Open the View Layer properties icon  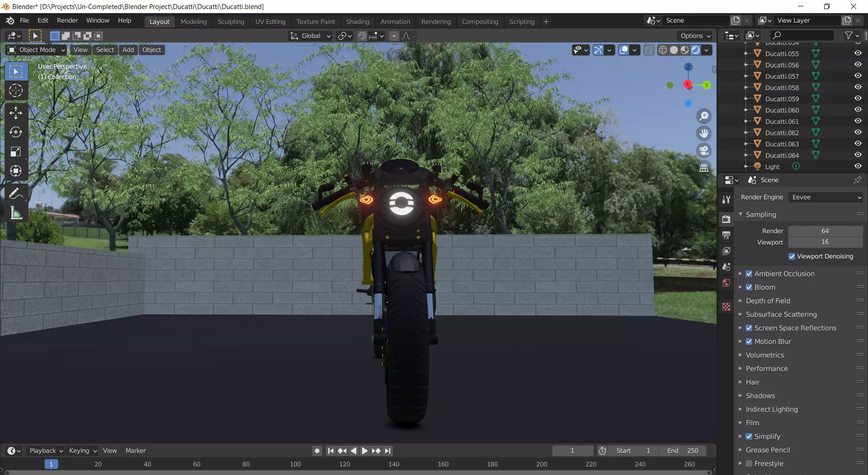[726, 251]
